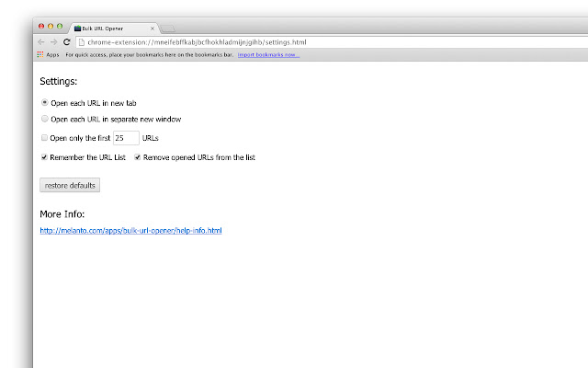Image resolution: width=588 pixels, height=368 pixels.
Task: Open a new tab with the new tab button
Action: pos(167,29)
